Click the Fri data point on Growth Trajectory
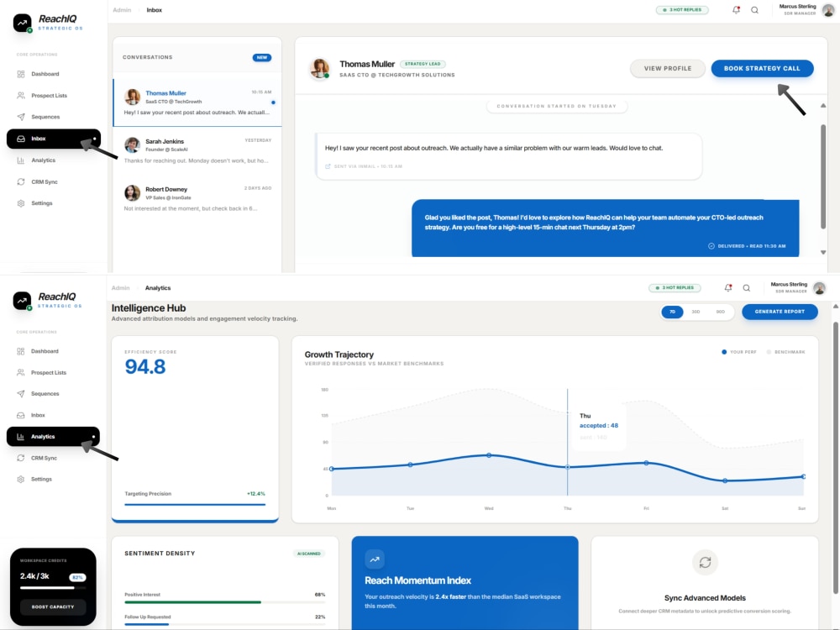 pos(646,463)
